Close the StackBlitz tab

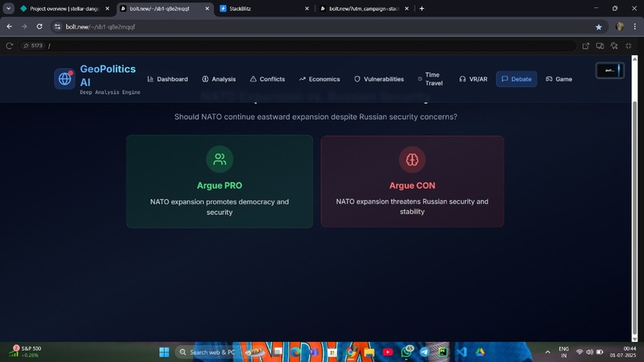point(307,8)
